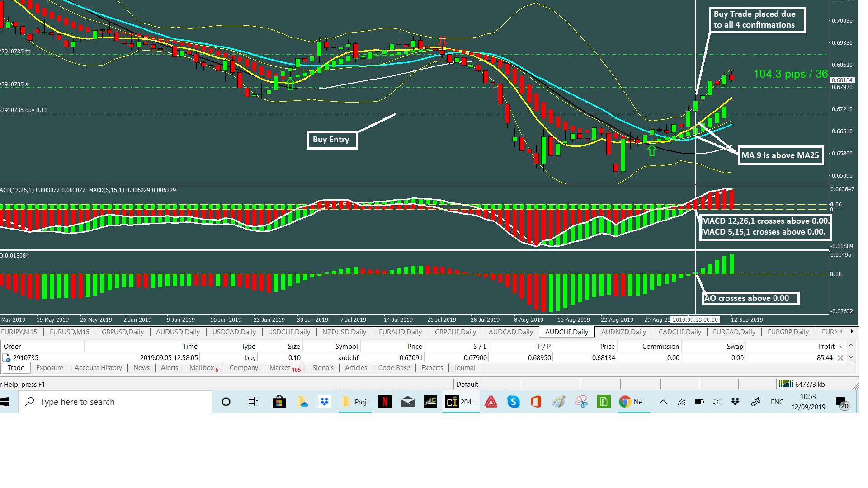The height and width of the screenshot is (488, 868).
Task: Close order 2910735 with the X button
Action: coord(840,358)
